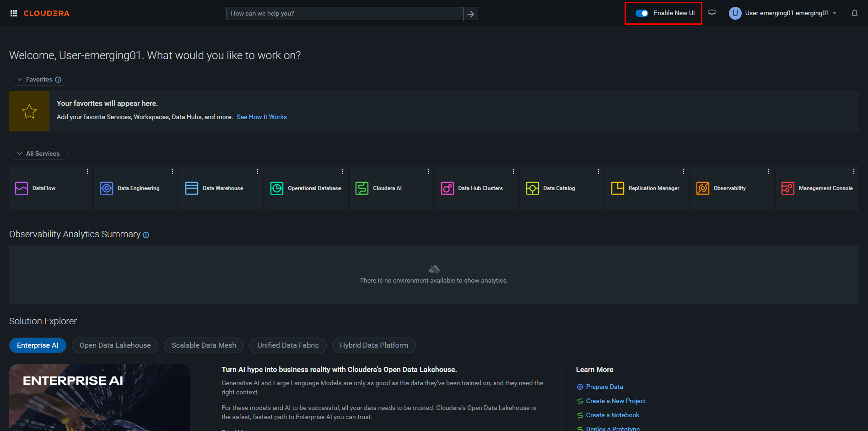Select the Open Data Lakehouse tab
This screenshot has width=868, height=431.
pyautogui.click(x=115, y=345)
